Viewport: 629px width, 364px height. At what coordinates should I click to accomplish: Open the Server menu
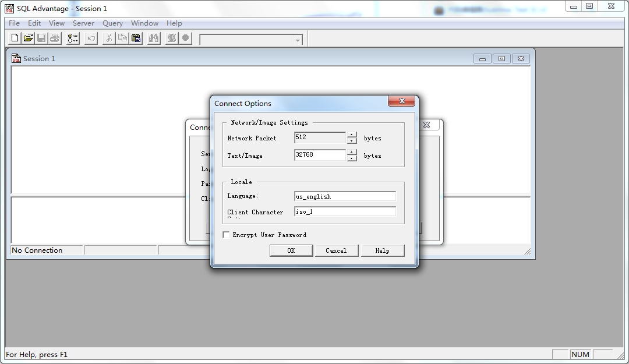point(83,23)
